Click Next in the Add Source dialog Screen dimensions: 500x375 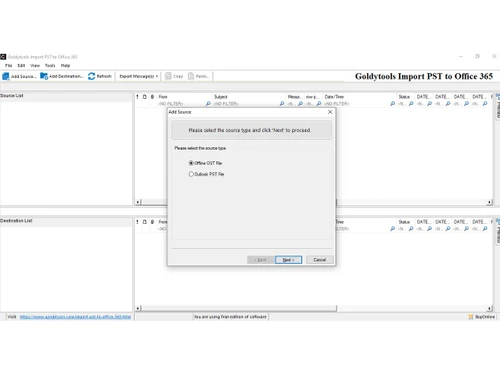point(288,260)
